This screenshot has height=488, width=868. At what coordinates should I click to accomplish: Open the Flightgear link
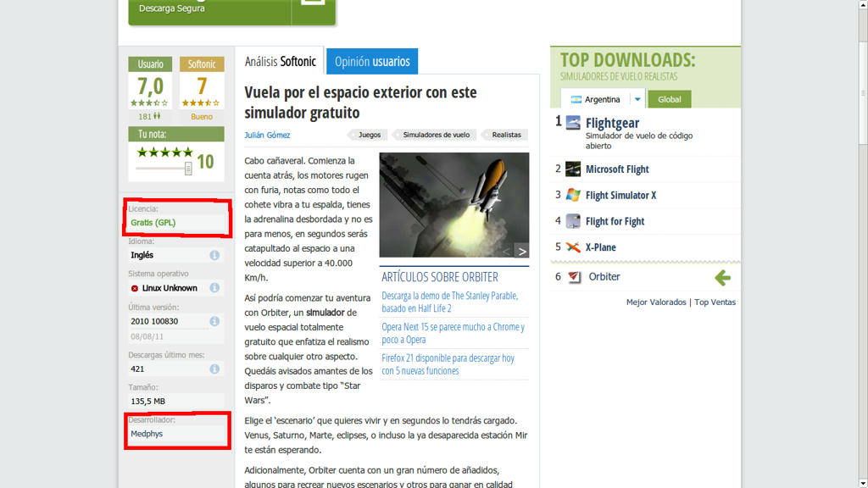coord(612,123)
